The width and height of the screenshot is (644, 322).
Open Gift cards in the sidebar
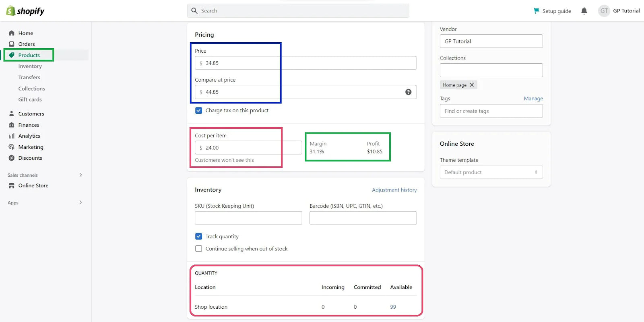(x=30, y=99)
